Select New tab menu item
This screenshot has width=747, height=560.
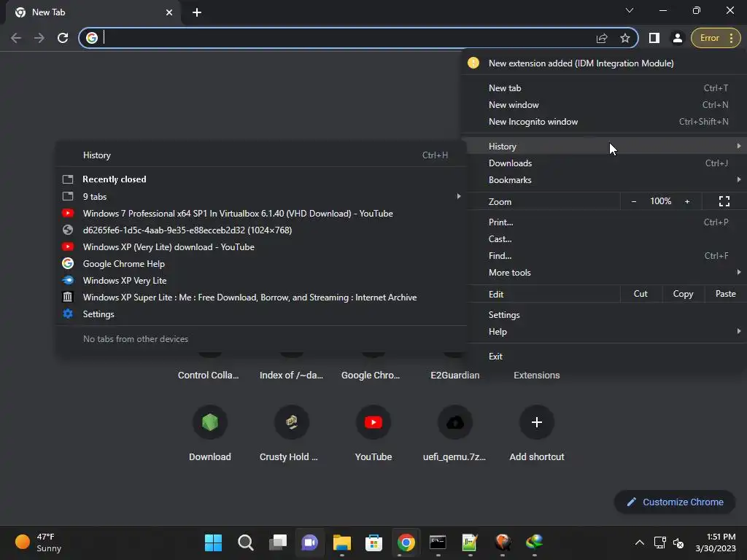tap(606, 88)
